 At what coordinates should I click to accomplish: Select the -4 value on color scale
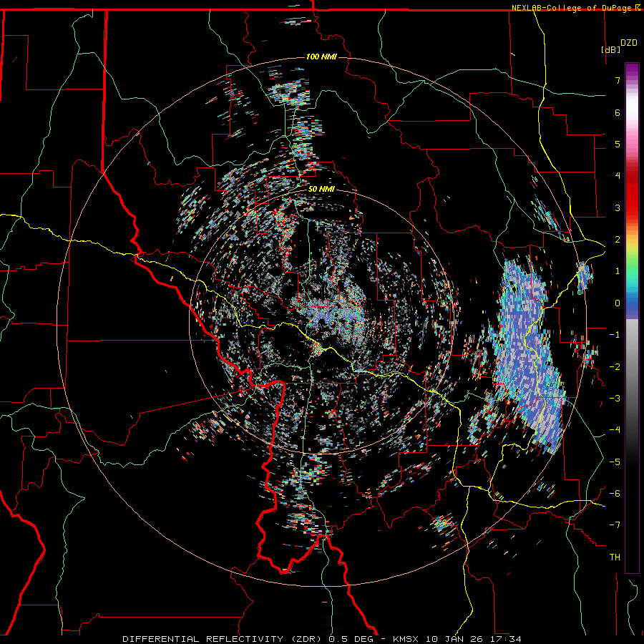pos(615,429)
